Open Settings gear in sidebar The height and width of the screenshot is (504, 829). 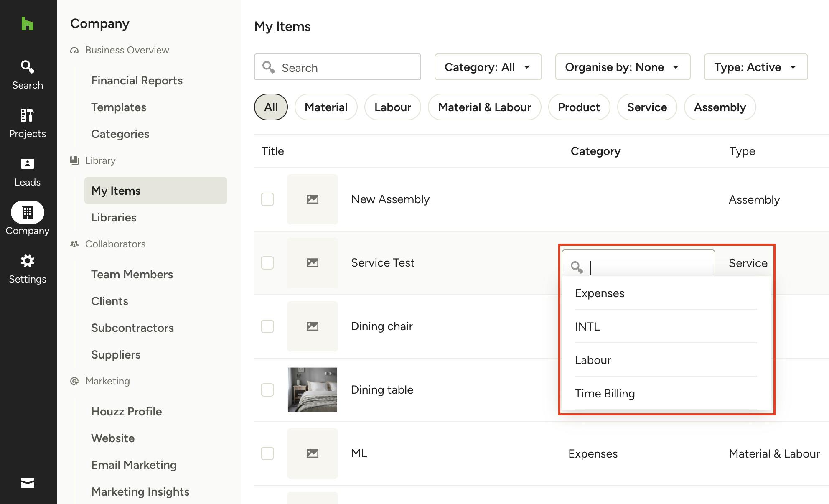(x=28, y=269)
